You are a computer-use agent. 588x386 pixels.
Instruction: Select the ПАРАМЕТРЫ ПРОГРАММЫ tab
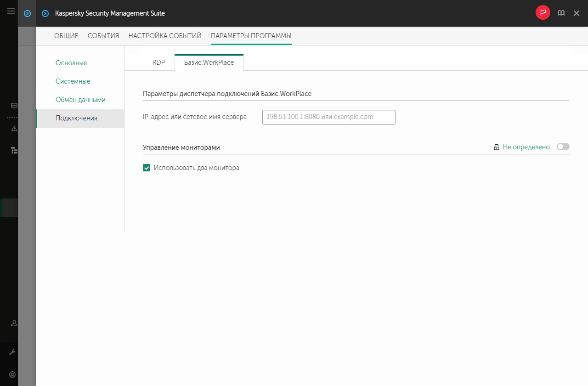[x=251, y=35]
